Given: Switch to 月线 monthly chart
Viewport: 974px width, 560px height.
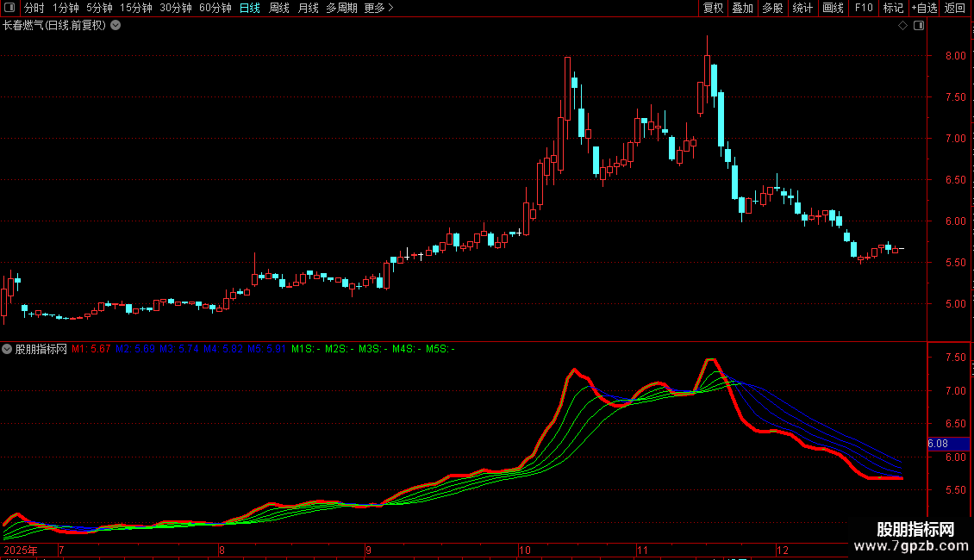Looking at the screenshot, I should pyautogui.click(x=308, y=8).
